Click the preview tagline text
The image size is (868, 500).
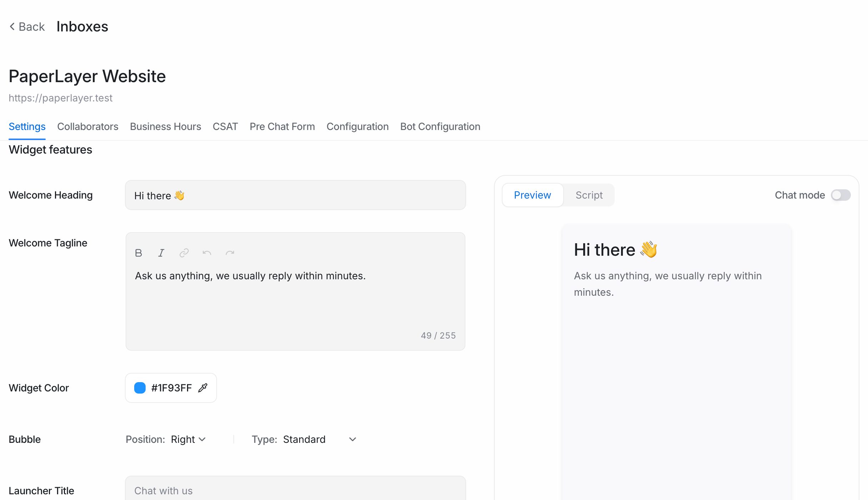click(668, 284)
